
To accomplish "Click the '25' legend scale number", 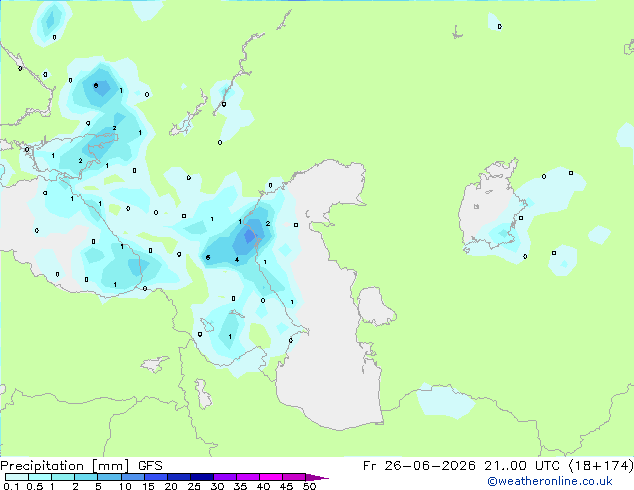I will pos(194,486).
